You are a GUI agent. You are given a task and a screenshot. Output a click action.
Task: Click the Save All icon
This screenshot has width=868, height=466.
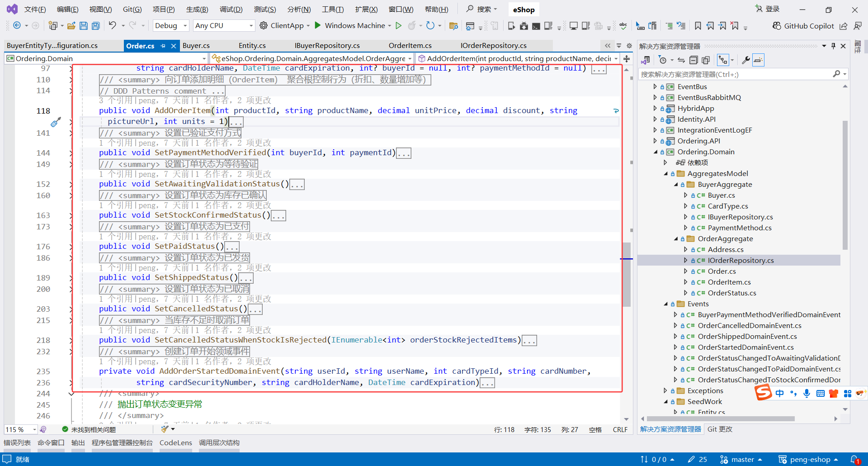pyautogui.click(x=95, y=26)
